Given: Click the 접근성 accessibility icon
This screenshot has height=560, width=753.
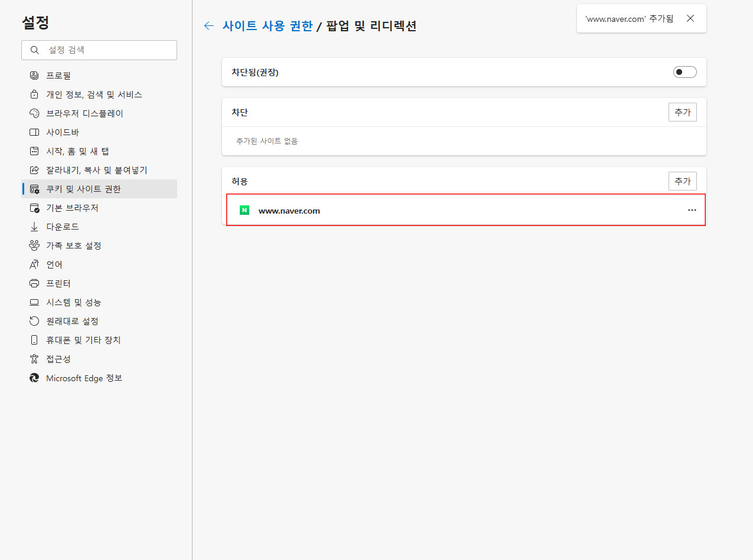Looking at the screenshot, I should pyautogui.click(x=34, y=359).
